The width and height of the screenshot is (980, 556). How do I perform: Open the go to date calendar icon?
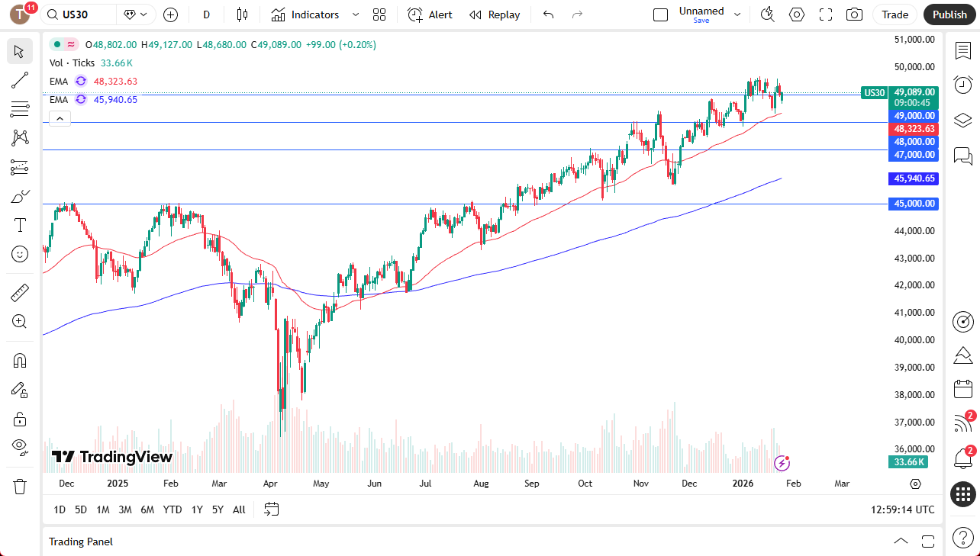[x=272, y=509]
